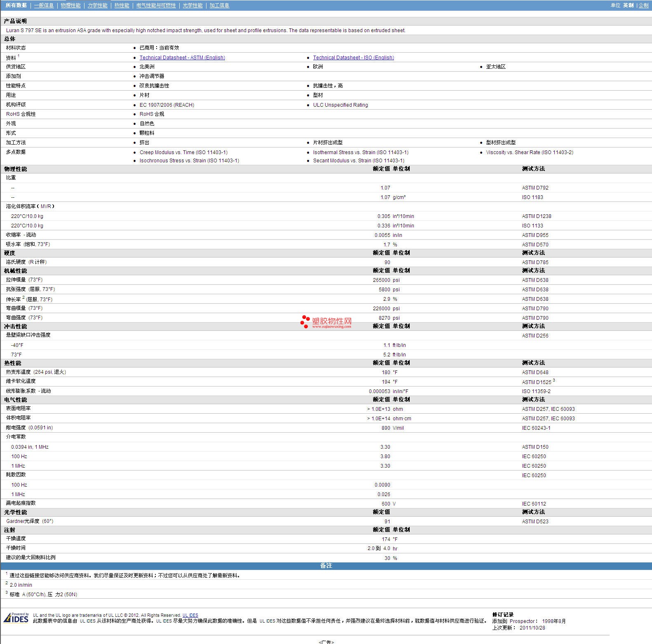
Task: Click the UL IDES link in footer
Action: pos(190,615)
